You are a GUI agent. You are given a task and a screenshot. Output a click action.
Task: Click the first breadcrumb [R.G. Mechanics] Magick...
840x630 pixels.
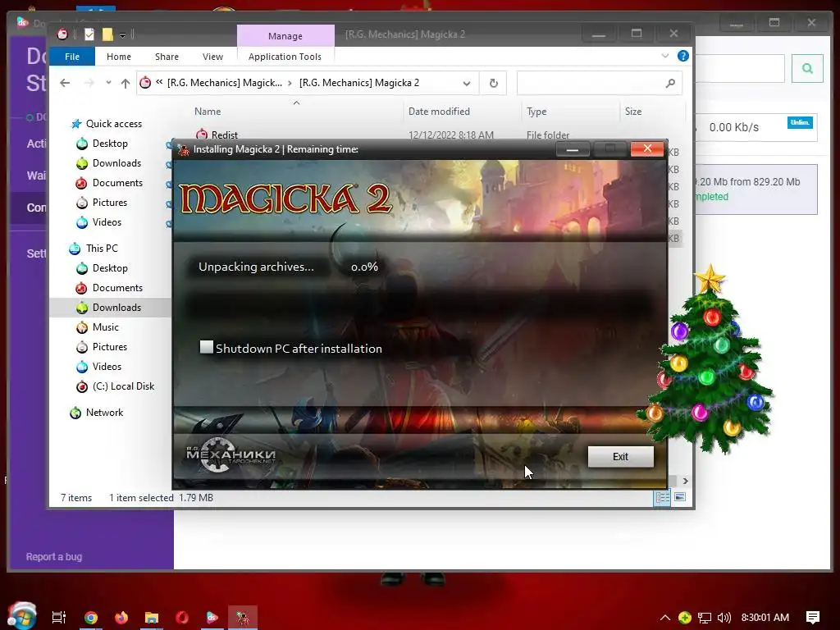225,83
